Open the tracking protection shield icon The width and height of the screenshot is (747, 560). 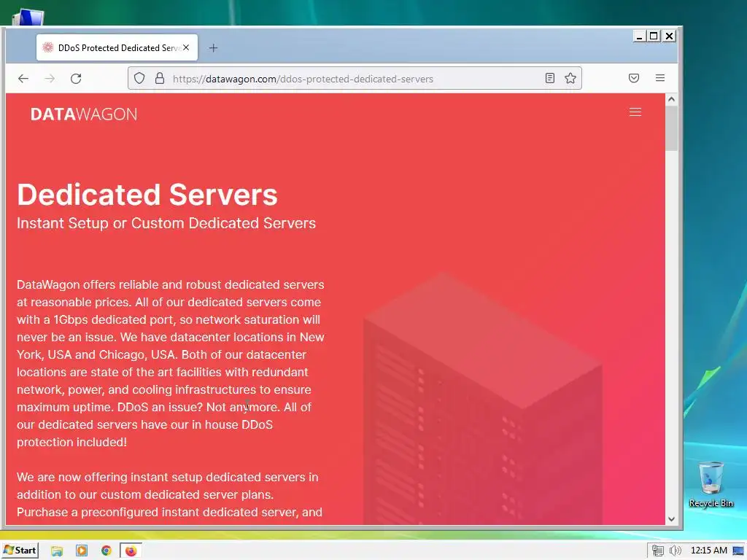pyautogui.click(x=139, y=78)
